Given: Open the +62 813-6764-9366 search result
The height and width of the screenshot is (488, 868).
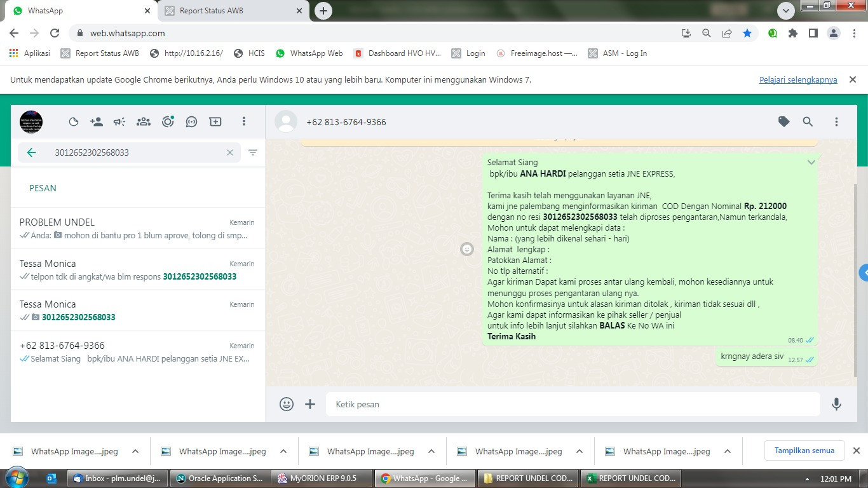Looking at the screenshot, I should tap(138, 351).
